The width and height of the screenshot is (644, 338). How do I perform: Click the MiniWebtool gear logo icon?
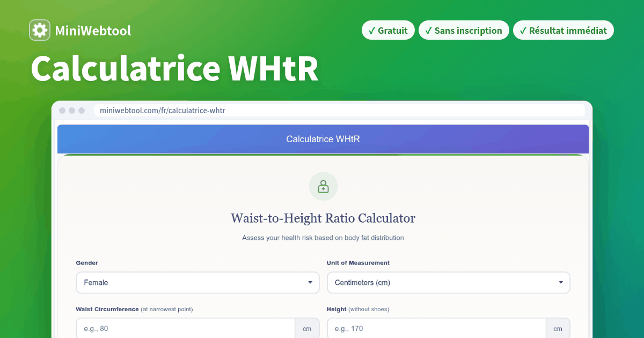coord(40,31)
